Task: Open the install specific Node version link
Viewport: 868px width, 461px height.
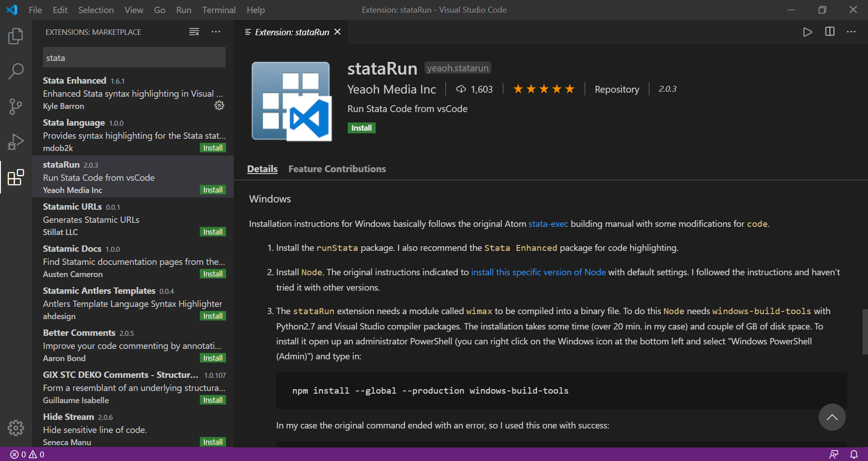Action: pyautogui.click(x=538, y=272)
